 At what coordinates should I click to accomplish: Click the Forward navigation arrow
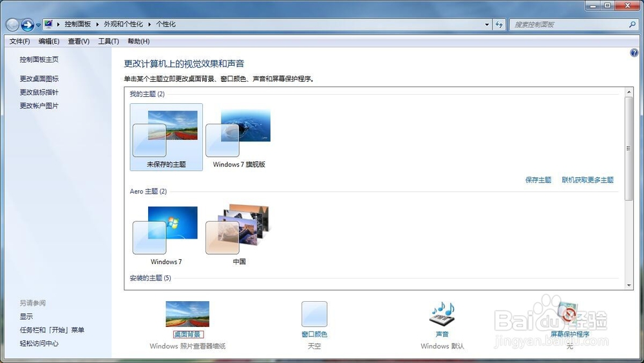pos(28,25)
